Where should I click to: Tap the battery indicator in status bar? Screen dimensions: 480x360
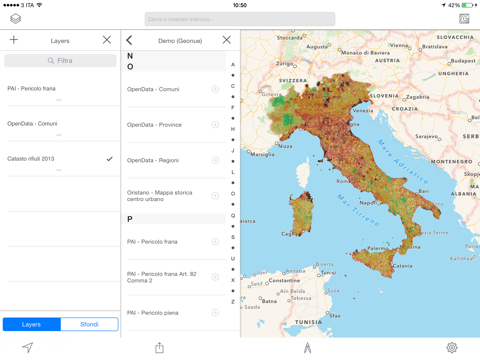point(467,5)
